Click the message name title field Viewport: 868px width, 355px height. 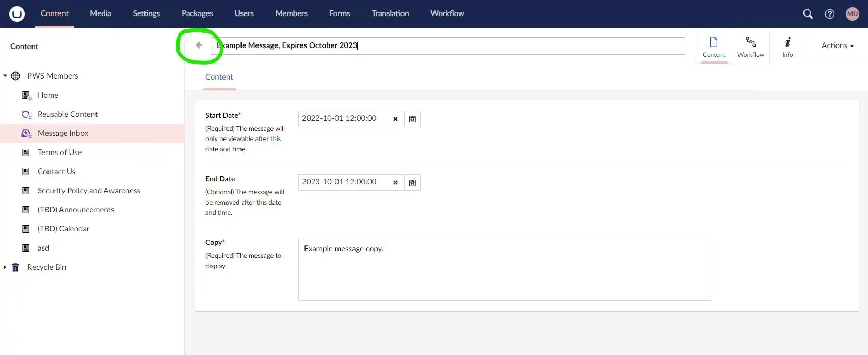click(x=447, y=45)
